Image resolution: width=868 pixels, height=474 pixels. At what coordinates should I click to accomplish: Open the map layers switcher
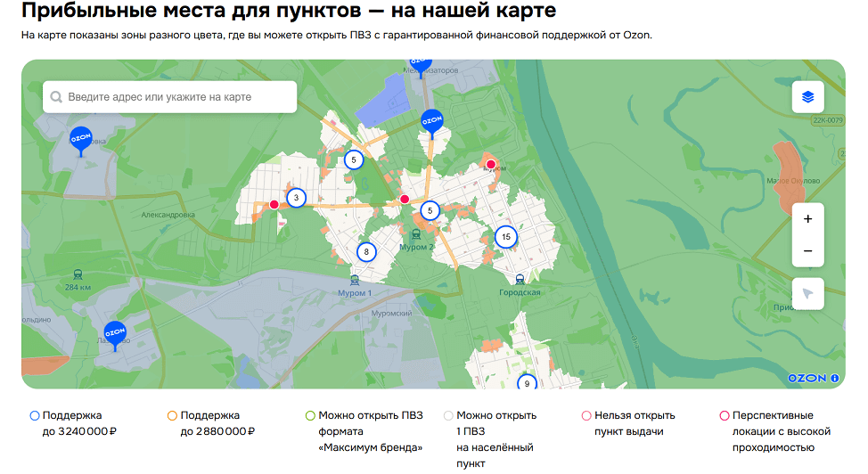pyautogui.click(x=807, y=97)
